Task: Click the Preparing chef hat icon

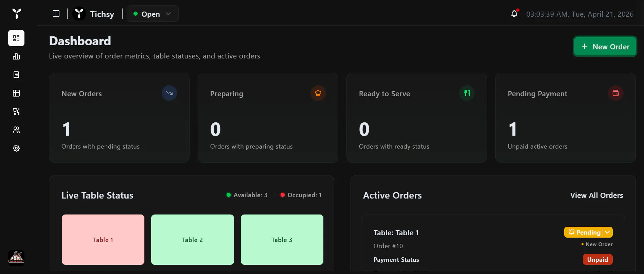Action: click(x=318, y=93)
